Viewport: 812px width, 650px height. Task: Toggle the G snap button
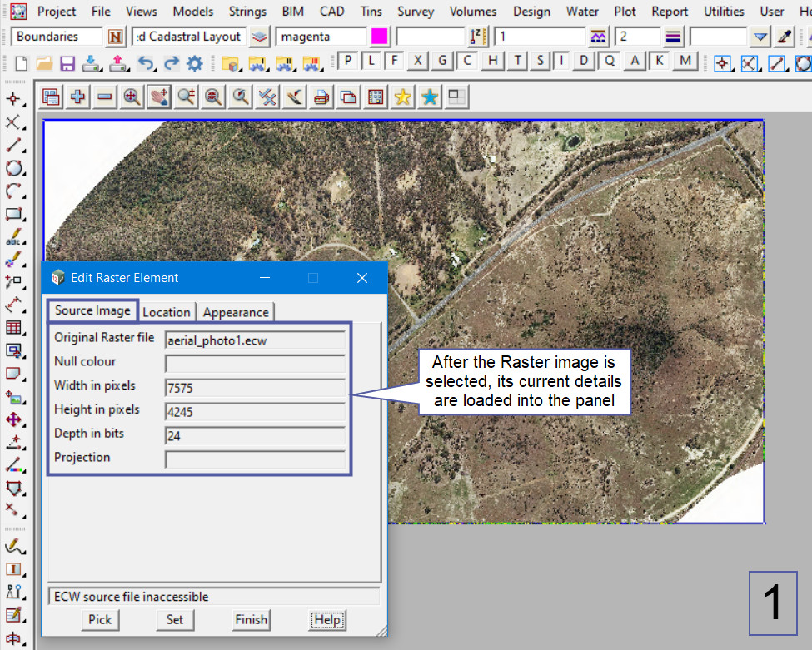(x=444, y=61)
